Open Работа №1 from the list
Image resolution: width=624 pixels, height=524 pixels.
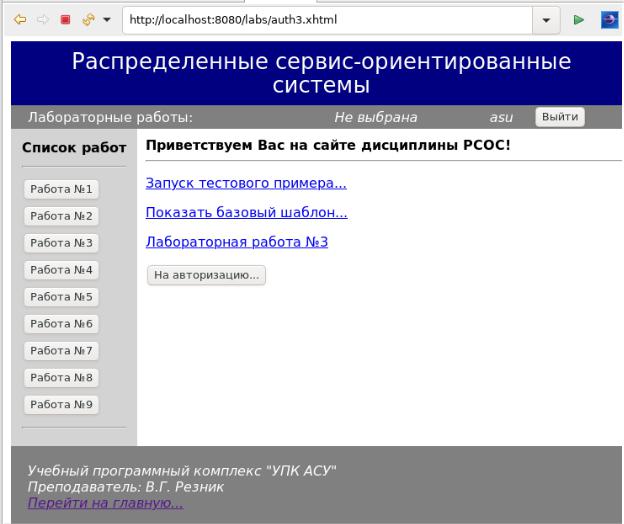point(61,189)
